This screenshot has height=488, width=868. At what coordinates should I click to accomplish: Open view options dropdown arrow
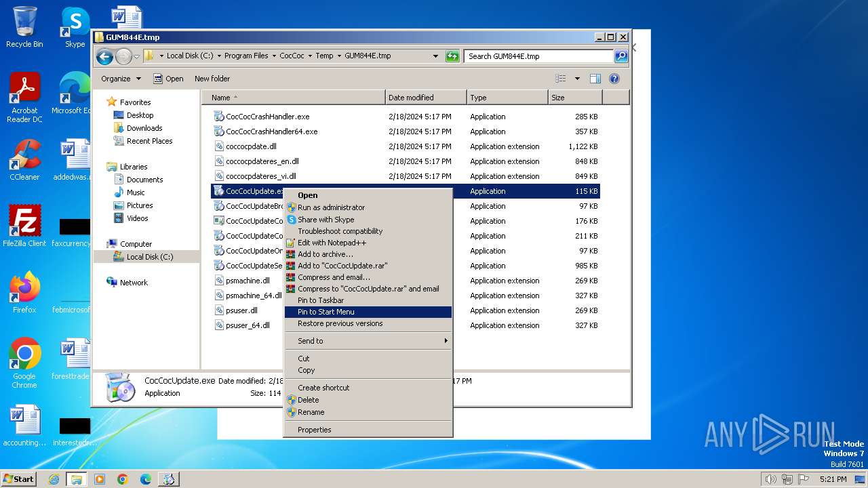click(577, 79)
